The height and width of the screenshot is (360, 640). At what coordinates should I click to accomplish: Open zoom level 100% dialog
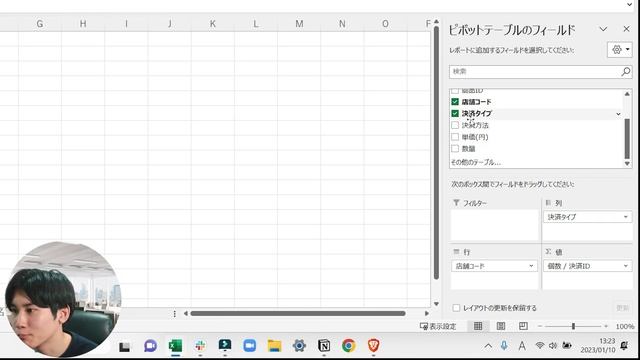pos(624,326)
